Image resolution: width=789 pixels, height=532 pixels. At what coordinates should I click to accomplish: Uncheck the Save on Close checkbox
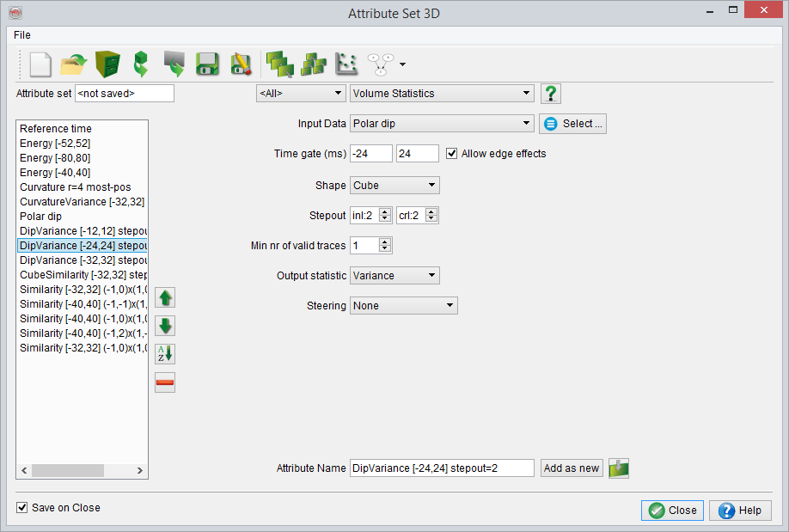[22, 508]
